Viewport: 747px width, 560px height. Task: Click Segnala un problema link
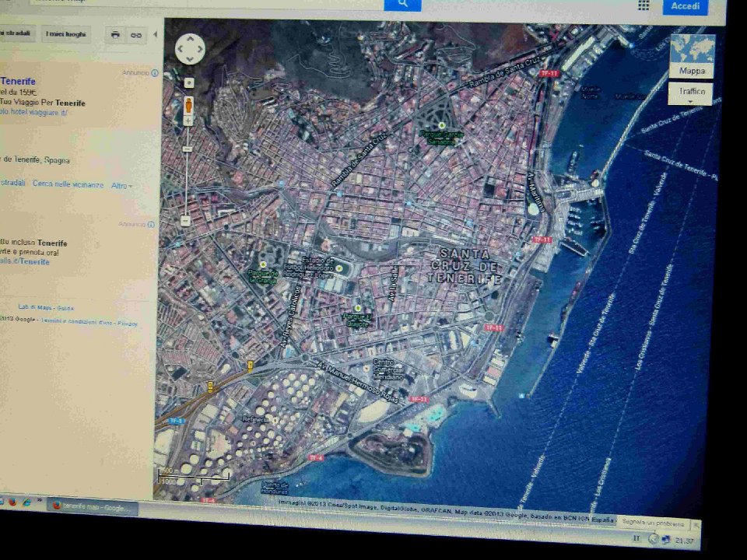tap(653, 523)
